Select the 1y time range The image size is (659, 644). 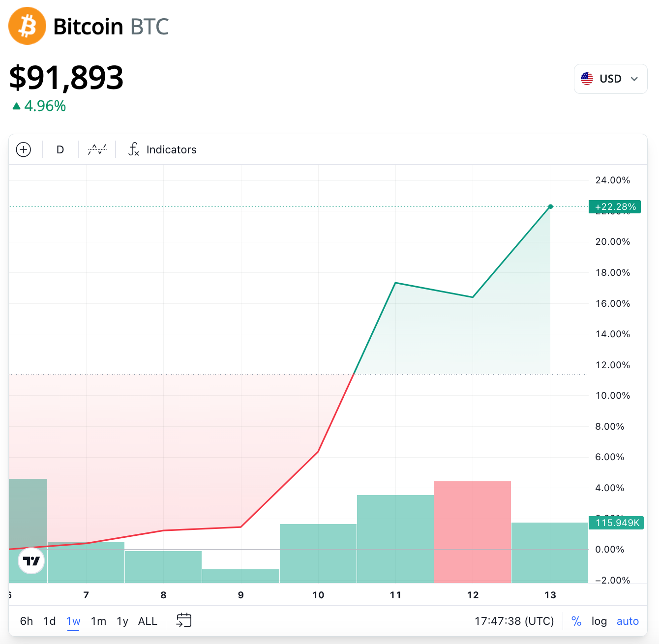tap(122, 621)
